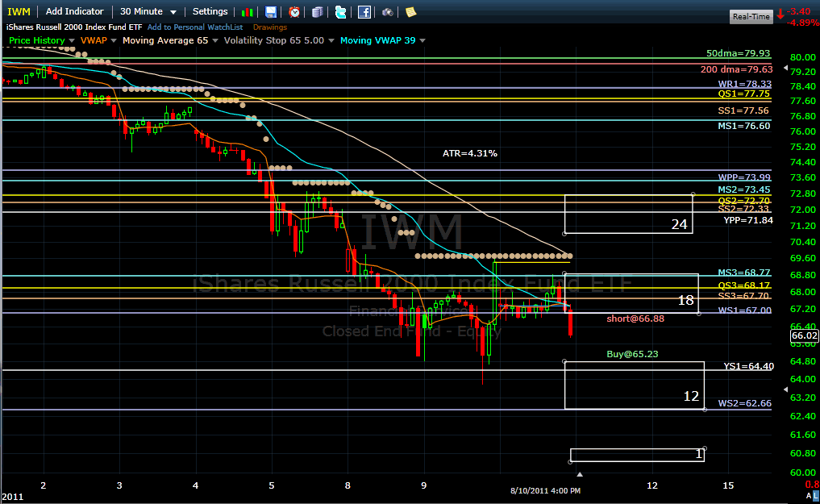Save the chart with the floppy disk icon
Screen dimensions: 820x504
click(270, 12)
